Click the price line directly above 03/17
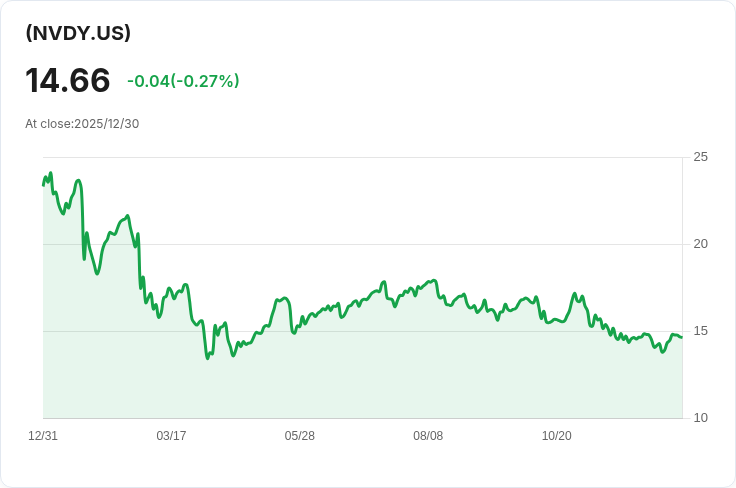The height and width of the screenshot is (488, 736). [x=171, y=292]
